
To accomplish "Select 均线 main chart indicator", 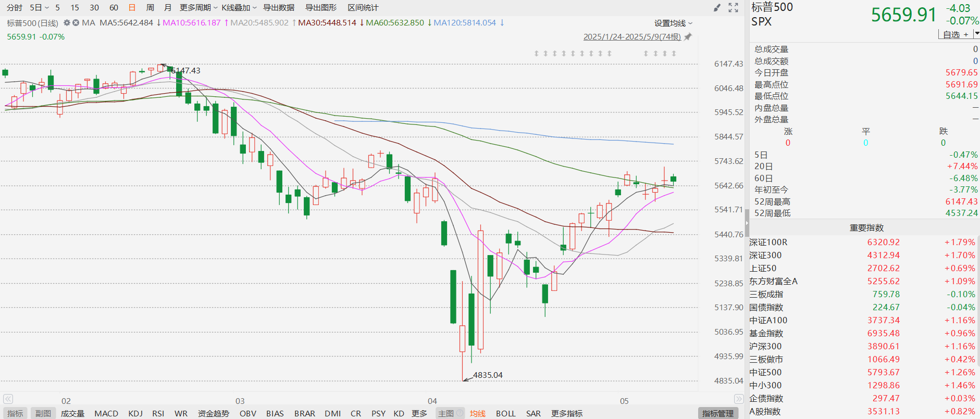I will 478,413.
